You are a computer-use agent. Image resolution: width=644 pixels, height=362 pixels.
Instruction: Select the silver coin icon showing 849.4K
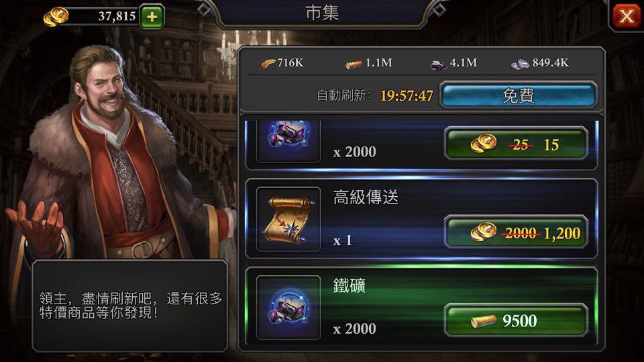520,64
